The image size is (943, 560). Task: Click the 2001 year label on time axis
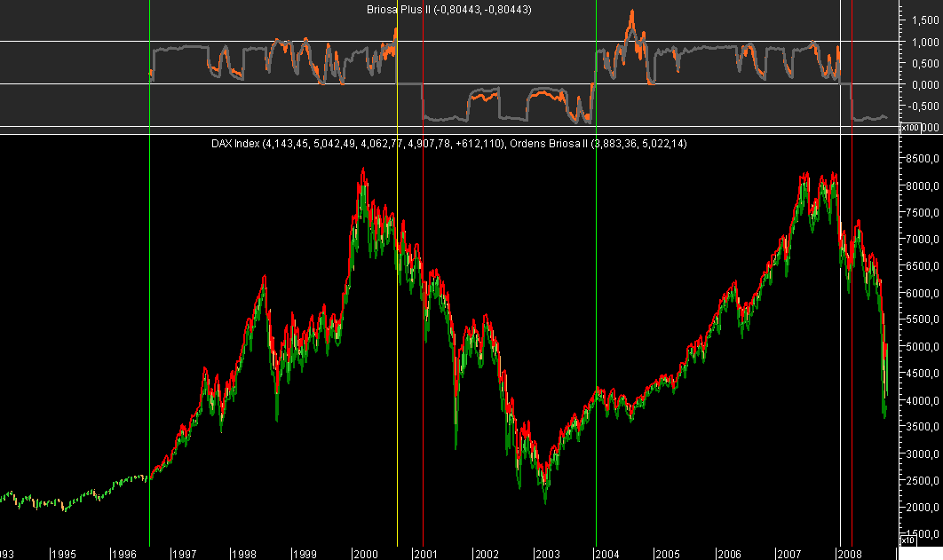[x=425, y=554]
